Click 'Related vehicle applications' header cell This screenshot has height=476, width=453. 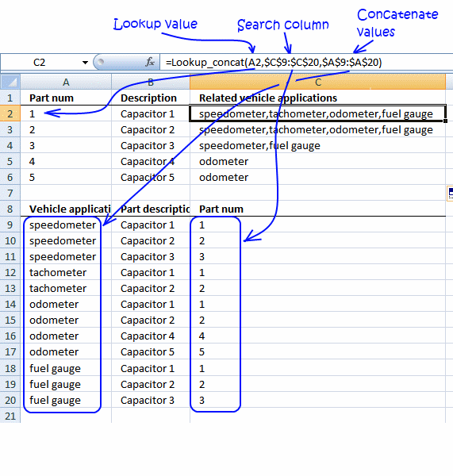tap(318, 98)
